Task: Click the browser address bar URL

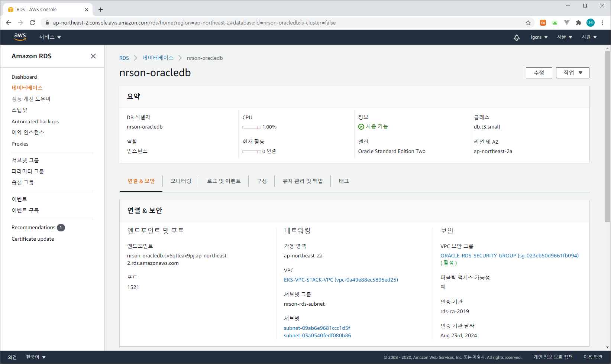Action: point(194,23)
